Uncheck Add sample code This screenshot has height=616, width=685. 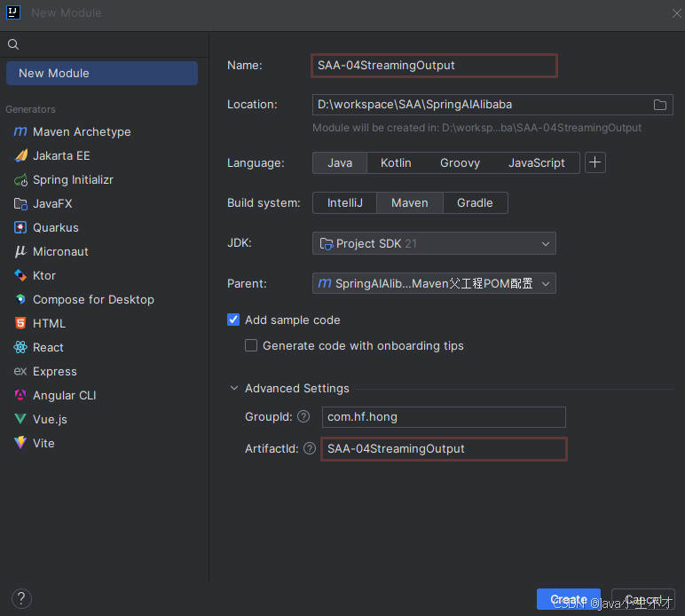point(233,320)
